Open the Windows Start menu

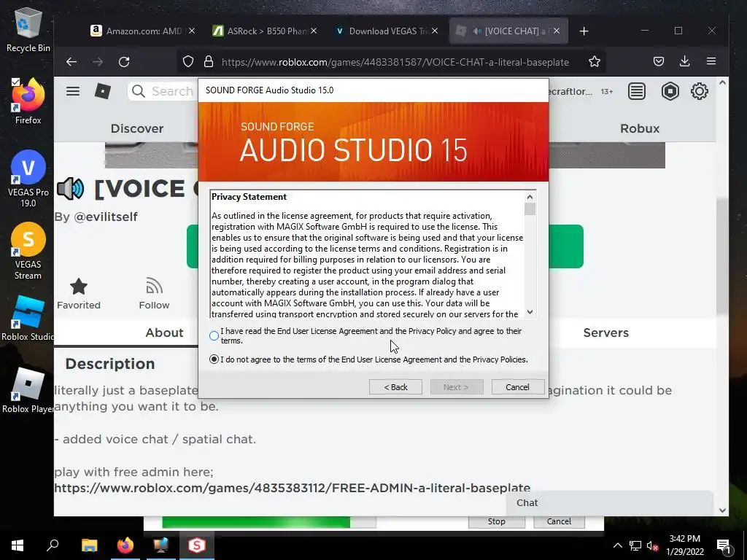click(x=18, y=545)
